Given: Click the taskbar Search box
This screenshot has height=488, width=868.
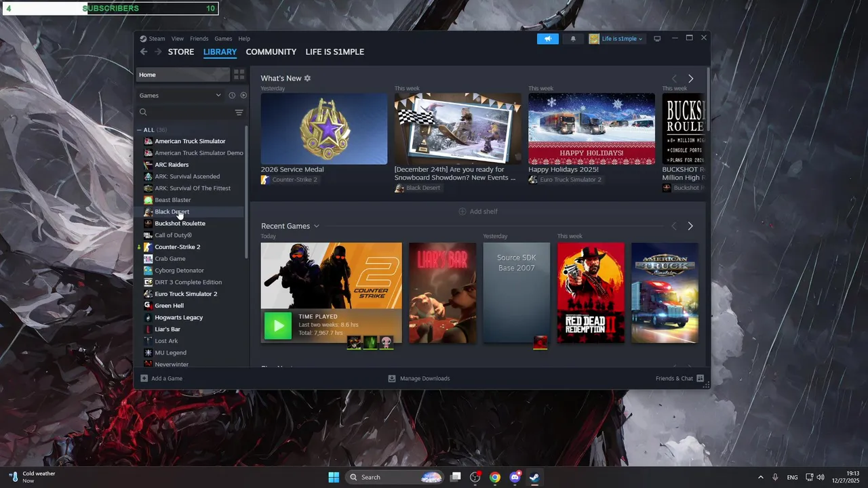Looking at the screenshot, I should point(395,477).
